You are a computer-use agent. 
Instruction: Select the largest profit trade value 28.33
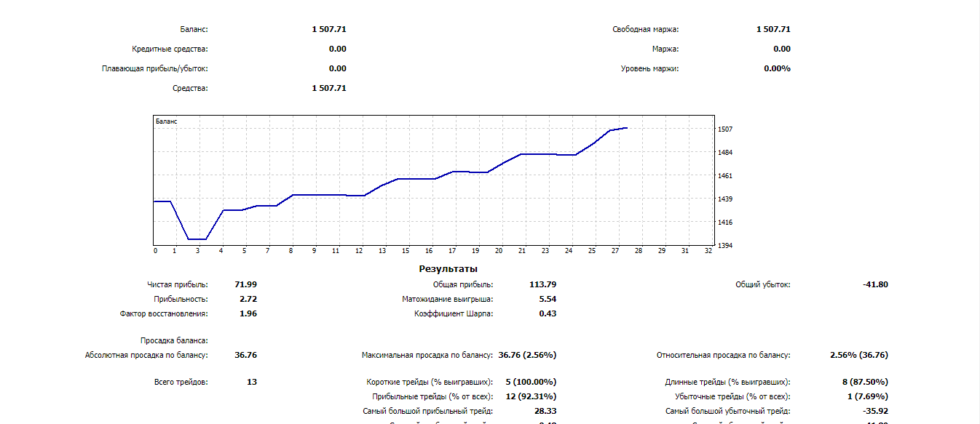[x=545, y=412]
